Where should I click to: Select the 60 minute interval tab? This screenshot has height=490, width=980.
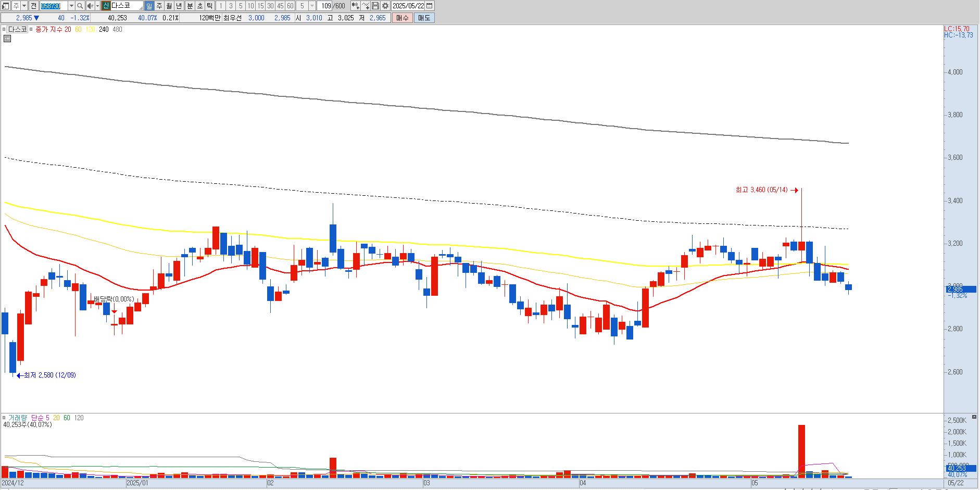(x=290, y=6)
